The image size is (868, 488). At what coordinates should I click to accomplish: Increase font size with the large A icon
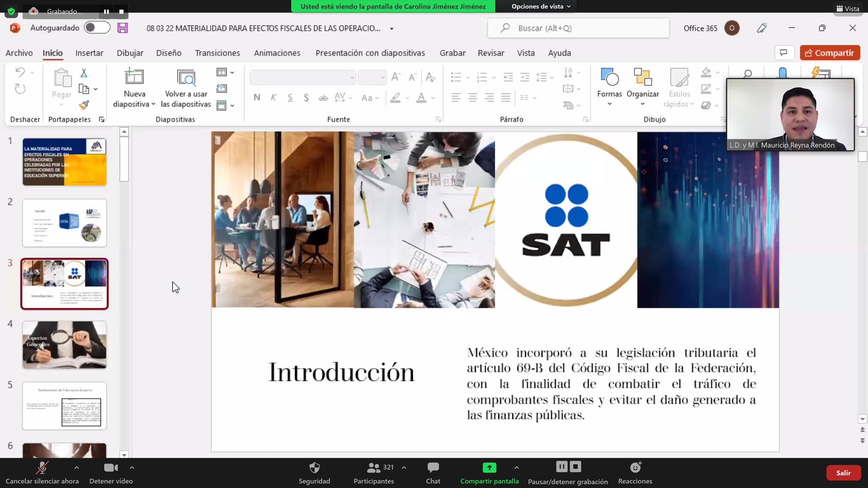(x=396, y=77)
